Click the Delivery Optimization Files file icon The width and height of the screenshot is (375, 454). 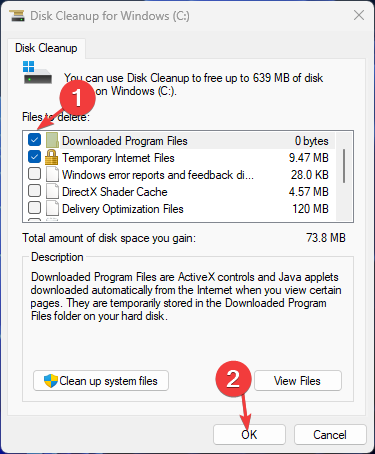click(52, 208)
